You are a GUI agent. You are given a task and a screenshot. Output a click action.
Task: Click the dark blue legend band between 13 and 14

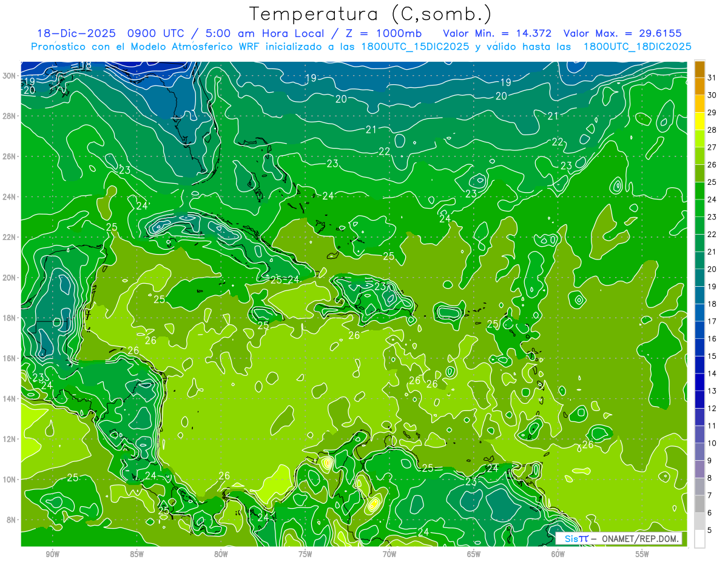click(x=699, y=383)
